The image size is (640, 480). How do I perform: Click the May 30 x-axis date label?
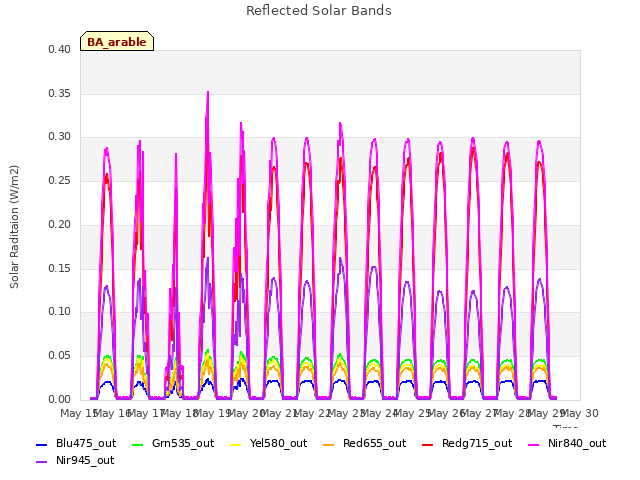click(x=581, y=413)
